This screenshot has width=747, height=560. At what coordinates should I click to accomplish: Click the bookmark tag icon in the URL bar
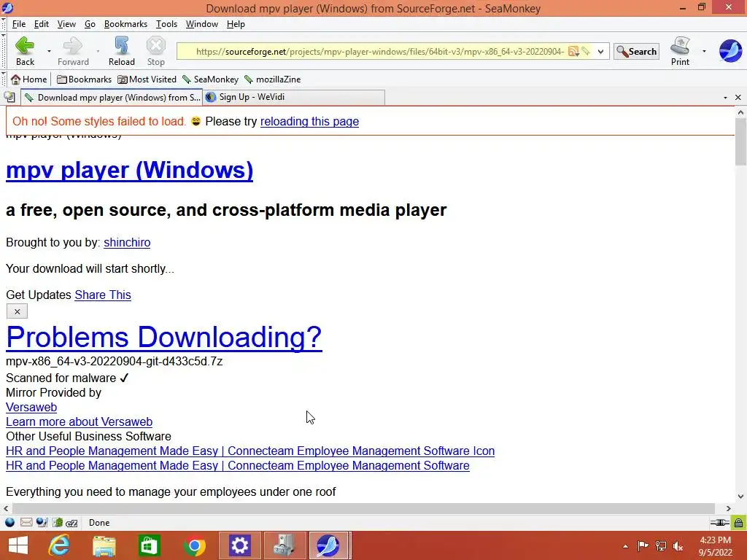[x=586, y=52]
